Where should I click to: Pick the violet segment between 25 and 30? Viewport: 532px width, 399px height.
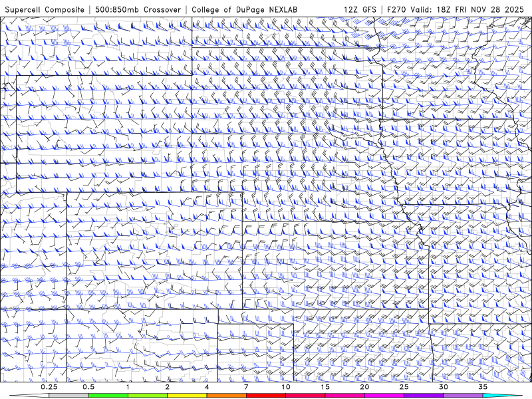[x=424, y=396]
